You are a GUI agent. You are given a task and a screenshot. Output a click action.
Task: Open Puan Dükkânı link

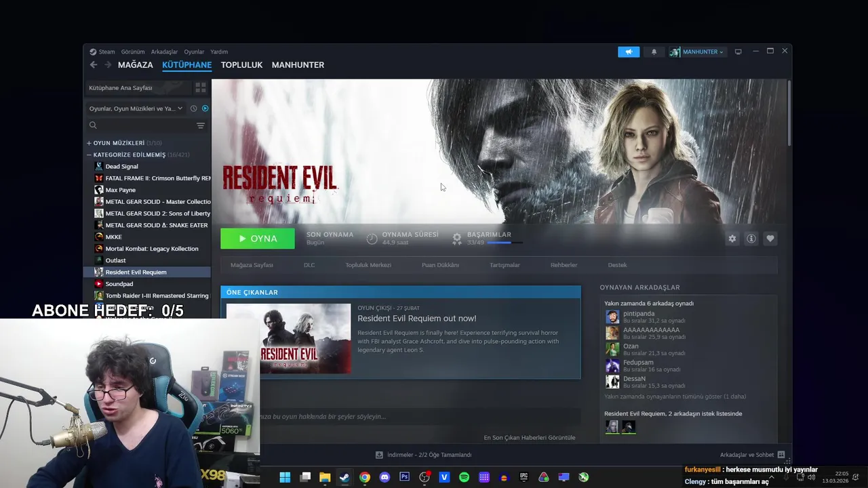(440, 265)
